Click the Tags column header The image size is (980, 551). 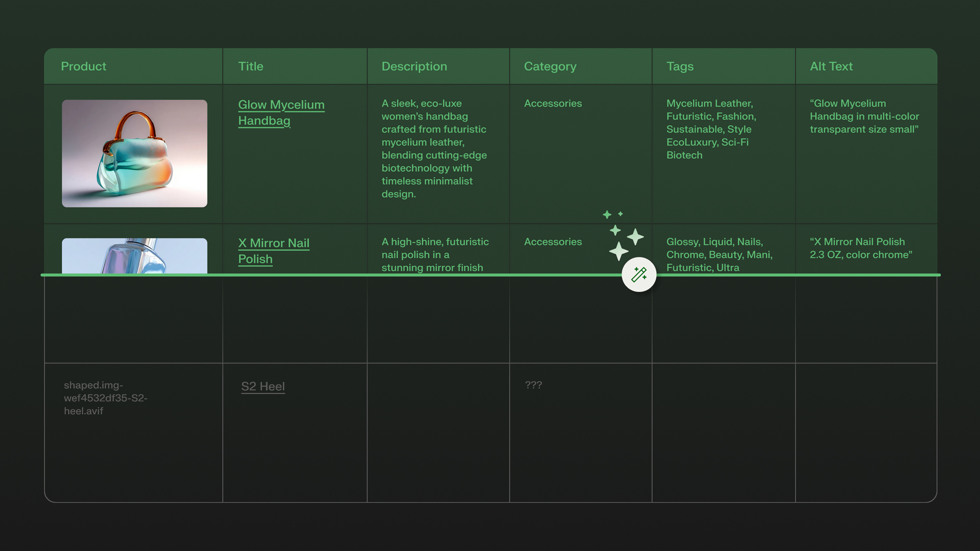coord(680,66)
